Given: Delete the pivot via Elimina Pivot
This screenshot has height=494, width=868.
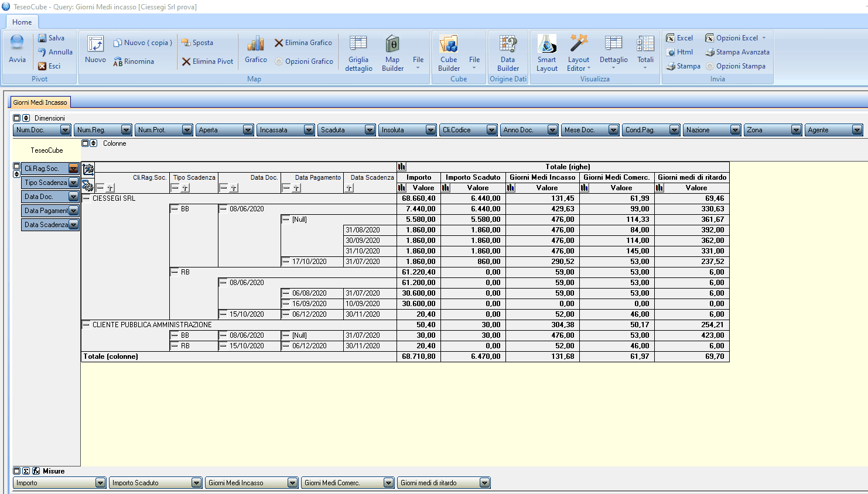Looking at the screenshot, I should pos(207,61).
